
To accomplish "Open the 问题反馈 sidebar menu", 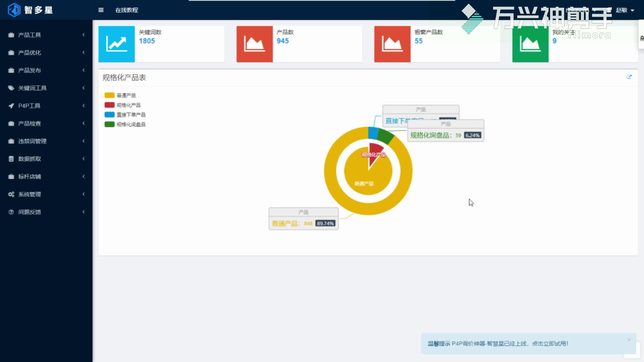I will point(46,212).
